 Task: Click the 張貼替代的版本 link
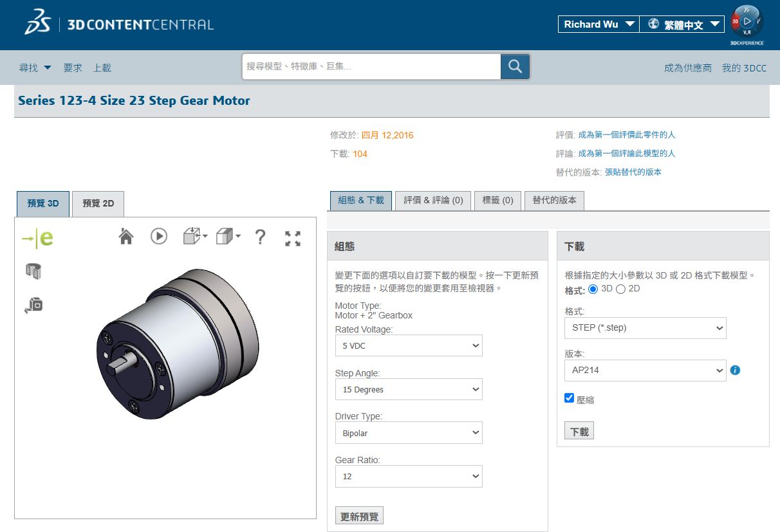coord(633,172)
